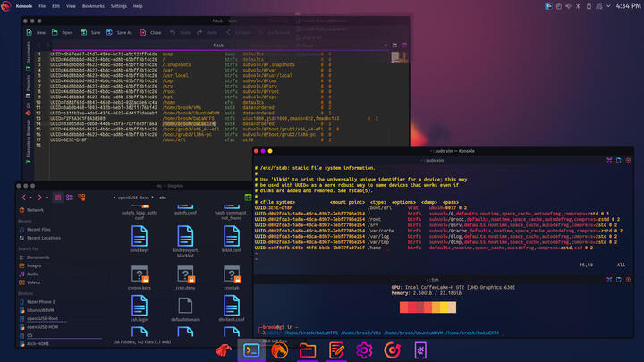Screen dimensions: 644x362
Task: Click the Konsole application menu title
Action: pyautogui.click(x=24, y=6)
